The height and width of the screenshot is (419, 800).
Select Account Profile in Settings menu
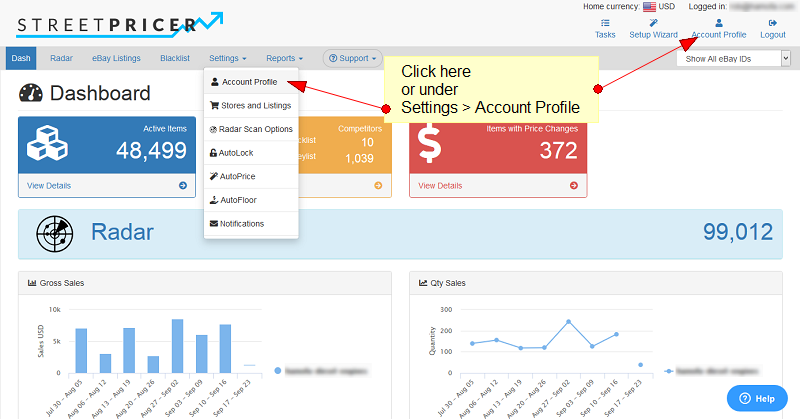(x=249, y=82)
